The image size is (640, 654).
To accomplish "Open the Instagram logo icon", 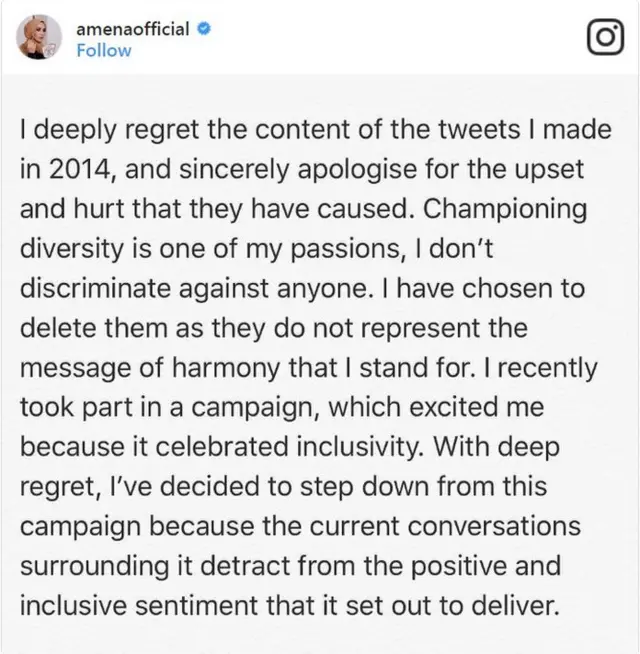I will pyautogui.click(x=603, y=38).
